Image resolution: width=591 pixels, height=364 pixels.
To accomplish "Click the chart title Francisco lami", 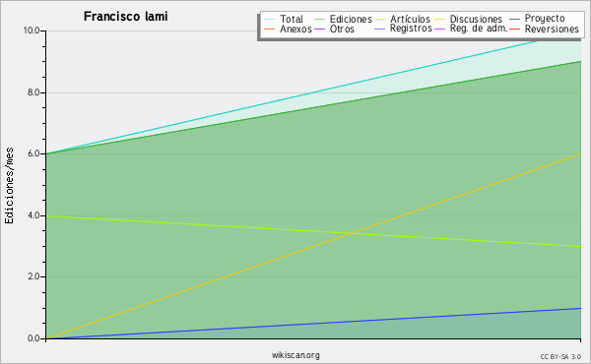I will pos(125,16).
